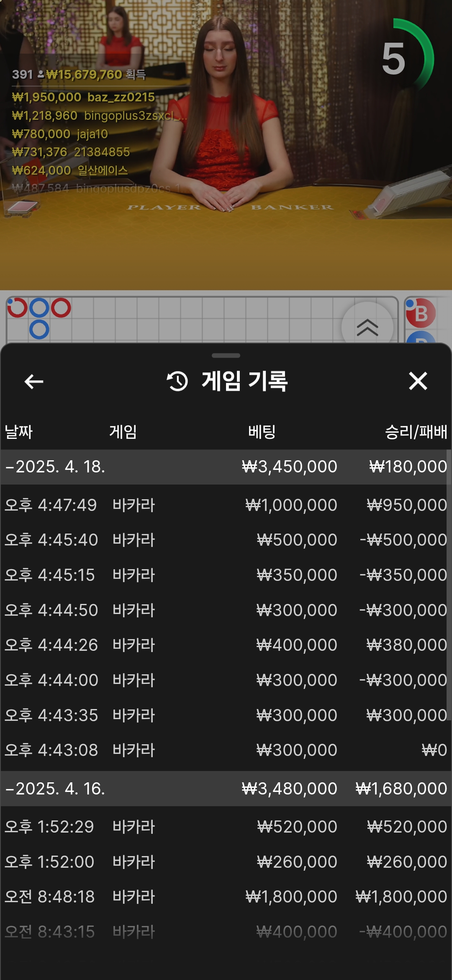Screen dimensions: 452x980
Task: Click the 승리/패배 column header
Action: pos(416,432)
